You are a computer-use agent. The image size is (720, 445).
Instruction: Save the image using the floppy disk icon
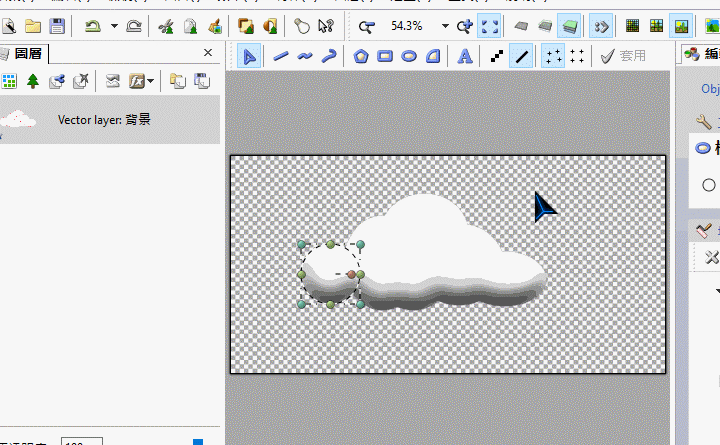click(x=57, y=26)
